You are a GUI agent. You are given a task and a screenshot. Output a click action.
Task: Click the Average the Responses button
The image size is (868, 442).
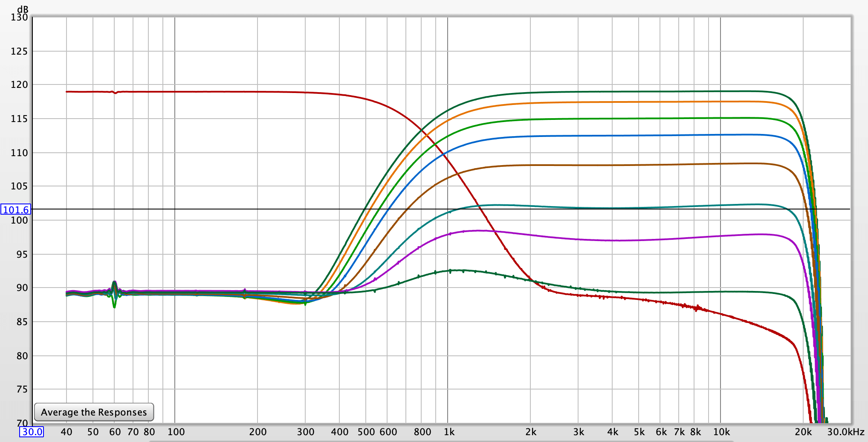(x=94, y=412)
